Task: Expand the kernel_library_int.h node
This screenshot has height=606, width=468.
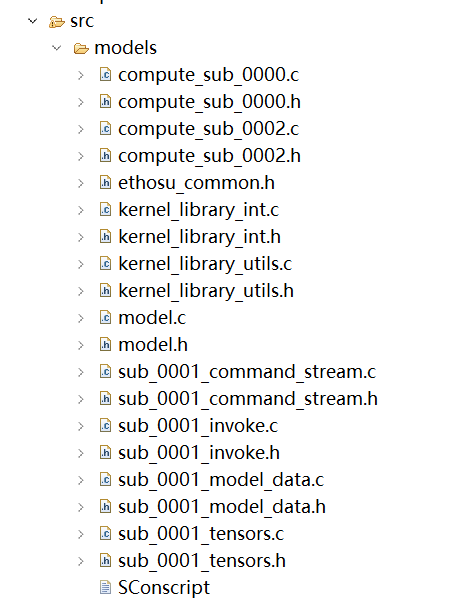Action: (81, 237)
